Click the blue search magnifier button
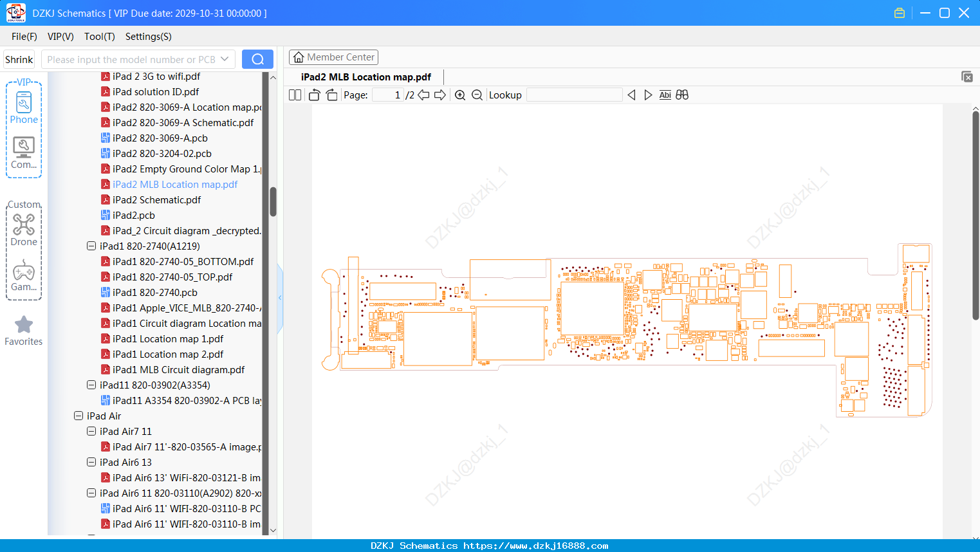 pos(257,59)
